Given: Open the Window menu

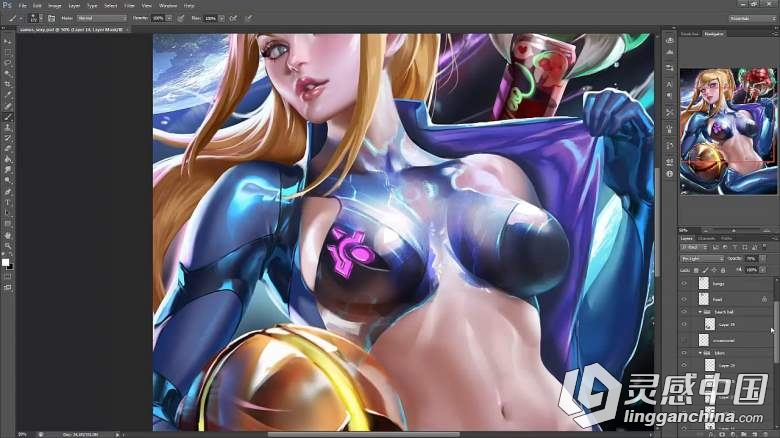Looking at the screenshot, I should [x=168, y=5].
